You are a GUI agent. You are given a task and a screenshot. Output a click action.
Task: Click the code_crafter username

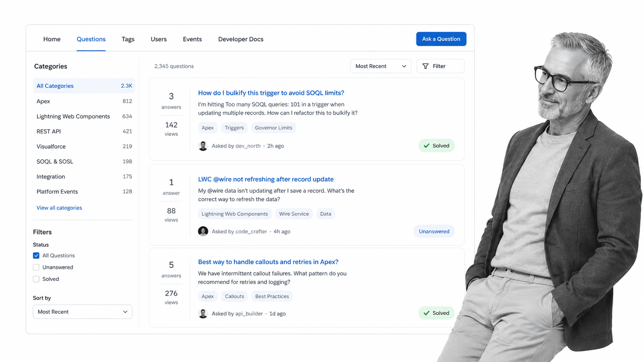tap(251, 231)
